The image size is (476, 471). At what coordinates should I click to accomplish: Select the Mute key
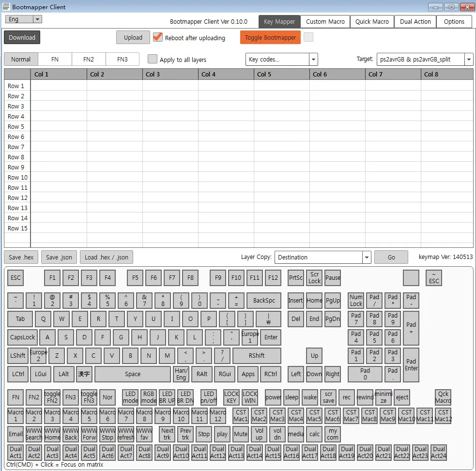(x=241, y=434)
